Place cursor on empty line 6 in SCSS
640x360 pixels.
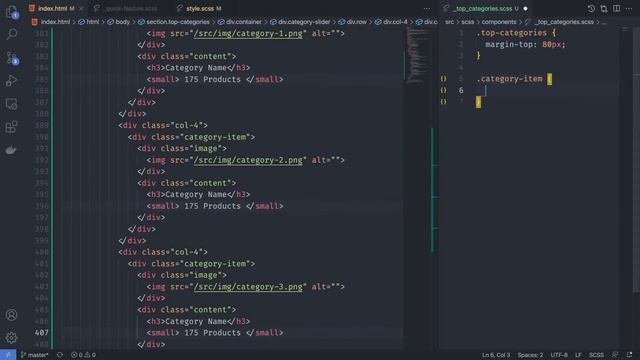tap(547, 90)
